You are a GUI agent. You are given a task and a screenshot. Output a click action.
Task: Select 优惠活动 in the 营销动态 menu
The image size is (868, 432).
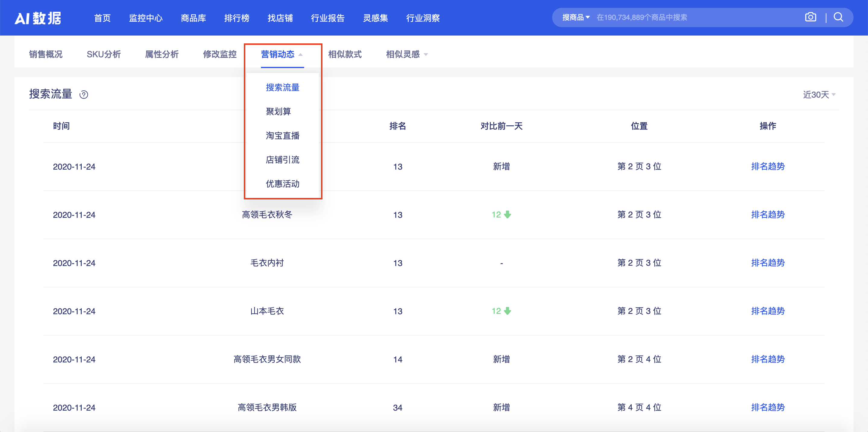[x=283, y=184]
